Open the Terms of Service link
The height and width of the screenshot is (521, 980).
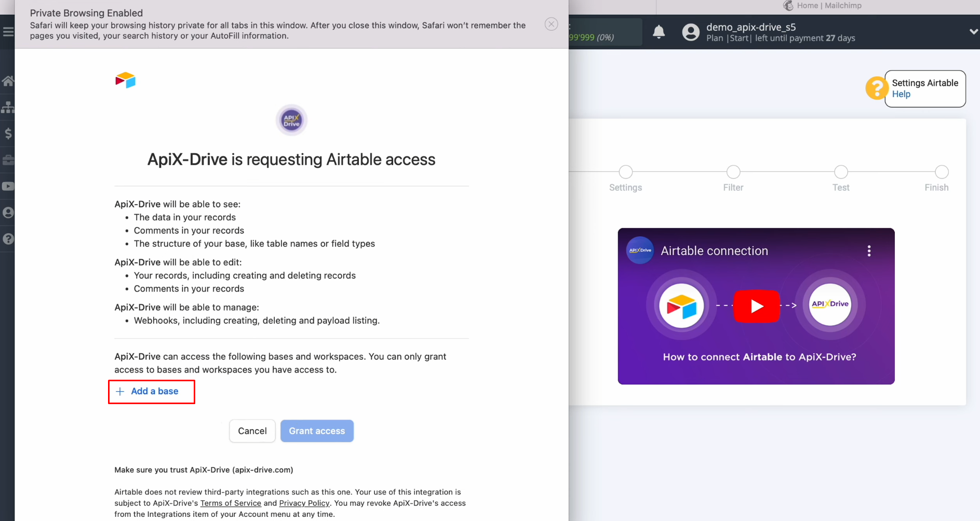tap(231, 503)
